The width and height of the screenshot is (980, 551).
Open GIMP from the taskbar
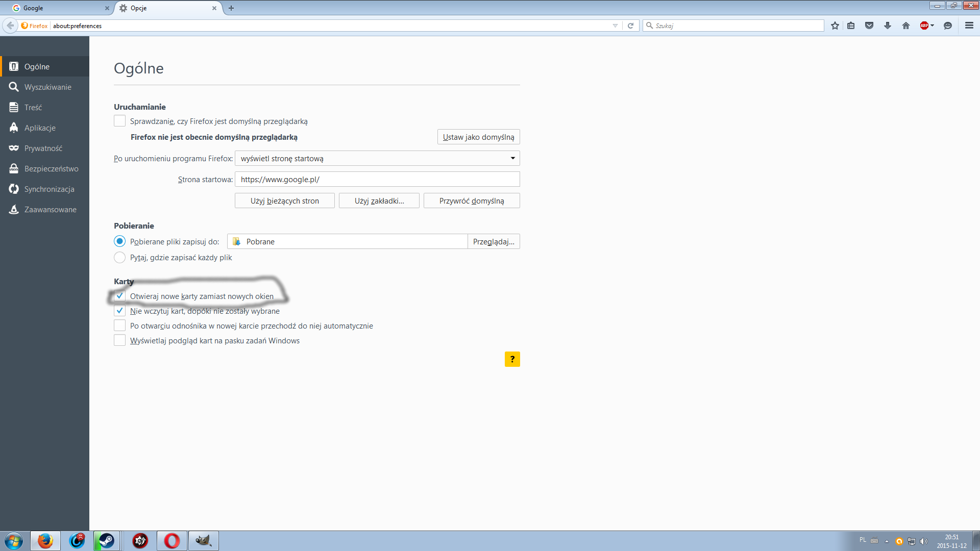(x=204, y=541)
